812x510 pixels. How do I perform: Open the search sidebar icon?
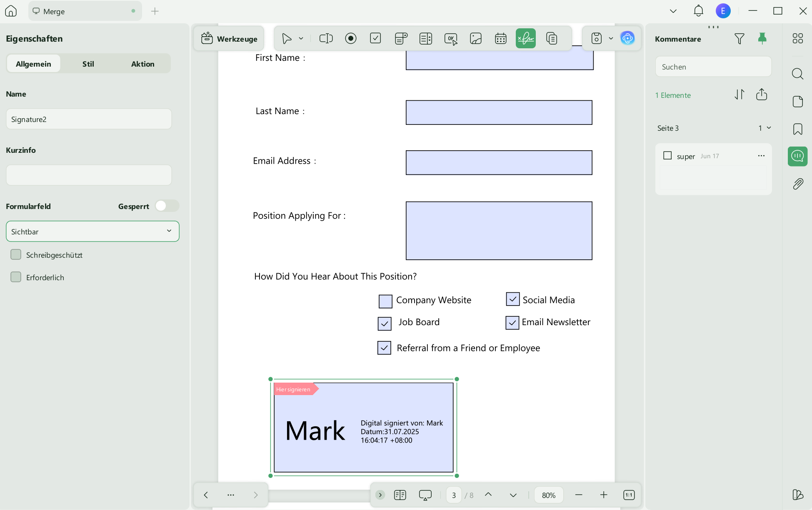(x=797, y=74)
